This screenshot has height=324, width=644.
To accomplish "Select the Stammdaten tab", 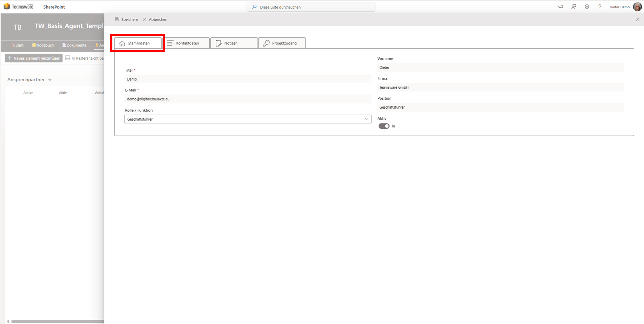I will click(x=138, y=43).
